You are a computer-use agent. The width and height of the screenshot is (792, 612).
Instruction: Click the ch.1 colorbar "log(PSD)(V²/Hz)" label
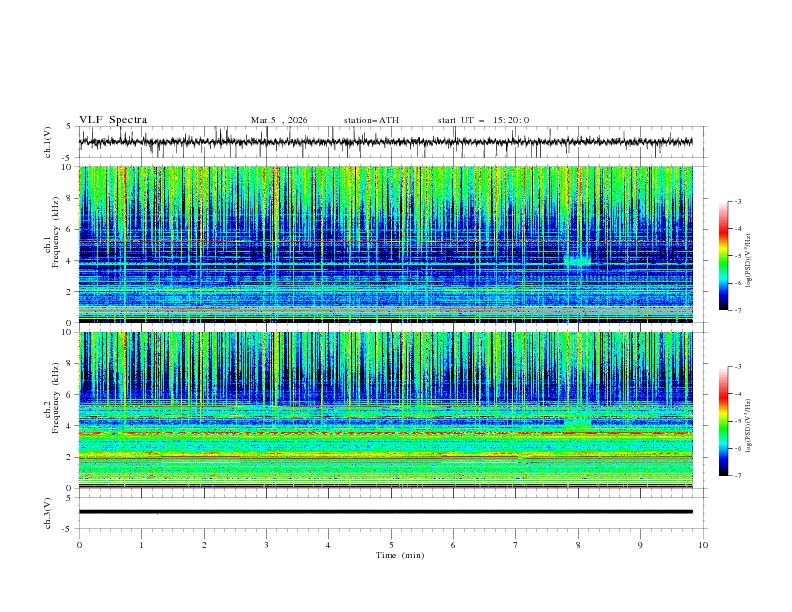[x=749, y=261]
